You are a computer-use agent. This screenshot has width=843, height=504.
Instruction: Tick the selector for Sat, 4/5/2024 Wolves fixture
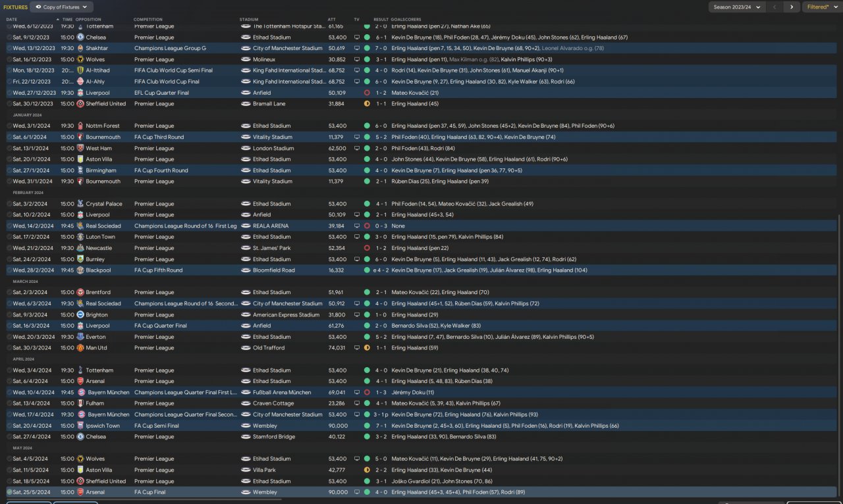(9, 459)
